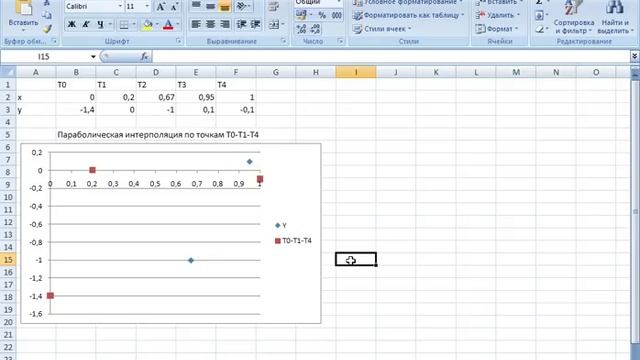The image size is (640, 360).
Task: Select the Y series legend entry in chart
Action: (x=281, y=225)
